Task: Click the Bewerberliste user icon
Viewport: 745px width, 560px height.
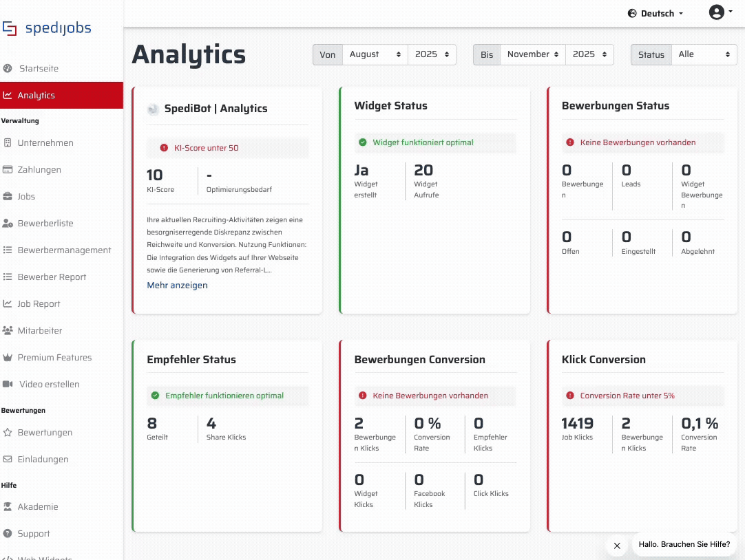Action: tap(8, 223)
